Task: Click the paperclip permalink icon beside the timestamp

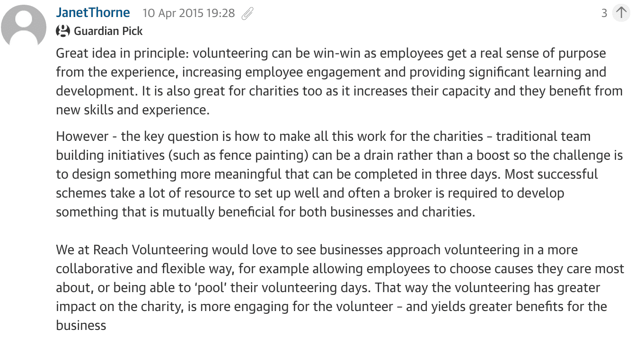Action: [x=247, y=14]
